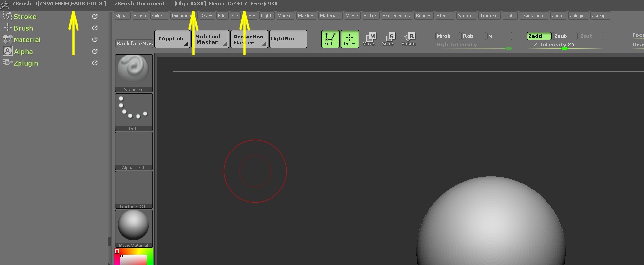Open the Edit menu in menu bar
The image size is (644, 265).
(x=222, y=16)
